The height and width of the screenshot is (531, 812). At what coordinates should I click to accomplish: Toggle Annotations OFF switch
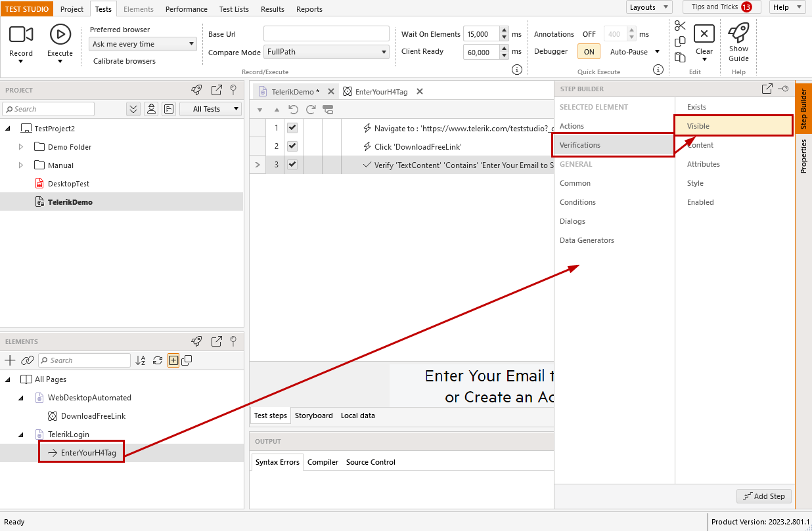(589, 34)
